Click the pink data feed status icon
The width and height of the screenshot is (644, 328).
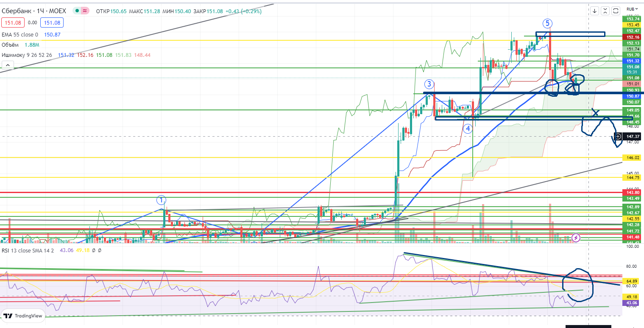click(85, 11)
